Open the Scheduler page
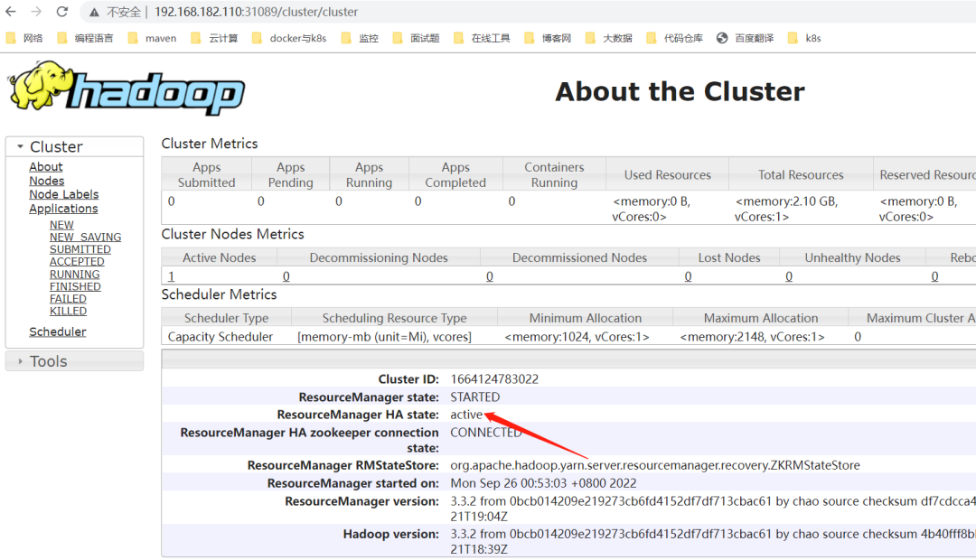The height and width of the screenshot is (560, 976). pos(57,331)
